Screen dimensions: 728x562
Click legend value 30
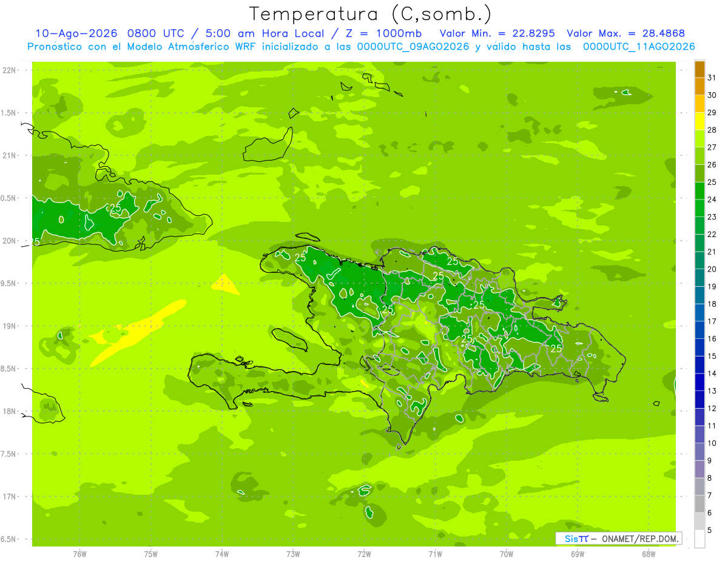pyautogui.click(x=712, y=95)
